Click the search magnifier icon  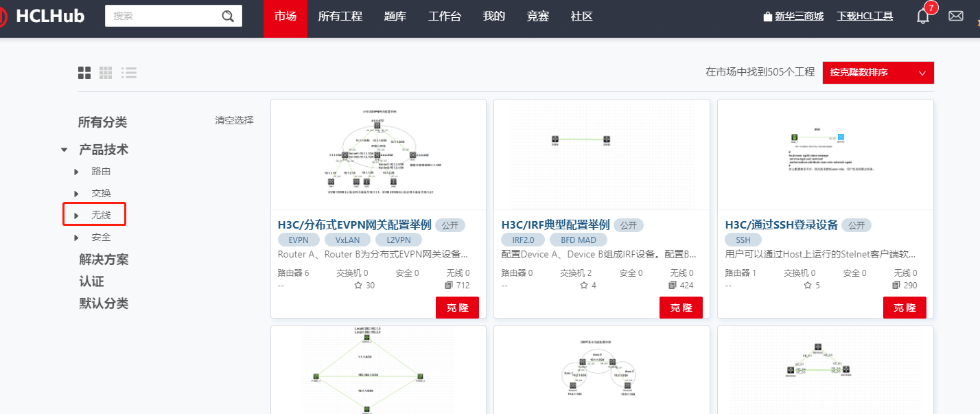coord(229,16)
